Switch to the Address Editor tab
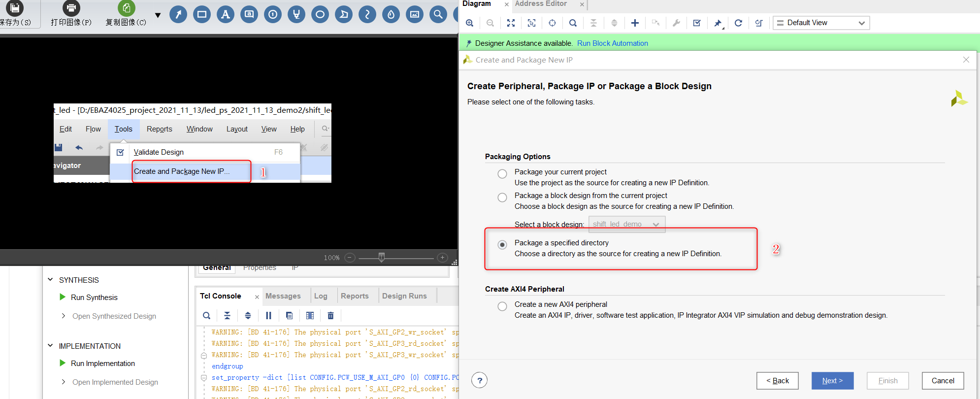 click(541, 4)
